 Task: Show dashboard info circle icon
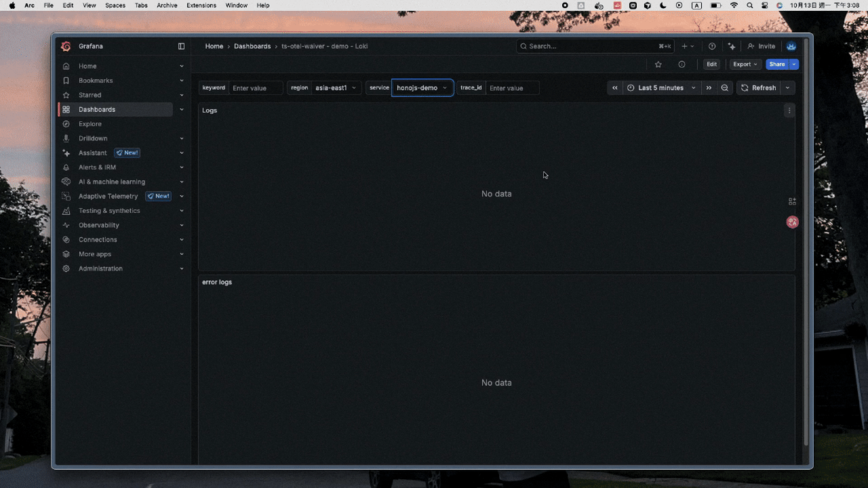(x=682, y=64)
